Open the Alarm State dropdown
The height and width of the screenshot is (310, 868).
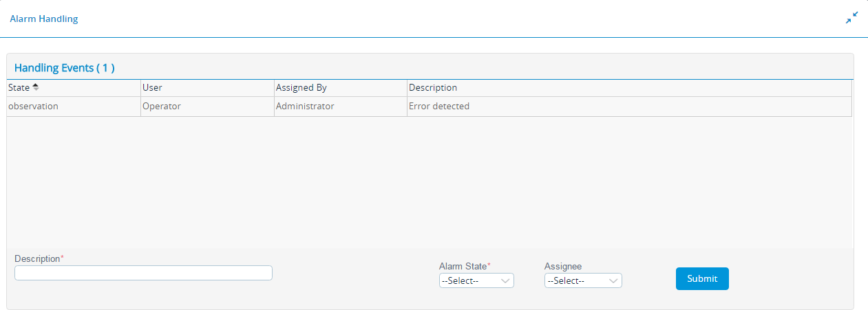pyautogui.click(x=476, y=280)
